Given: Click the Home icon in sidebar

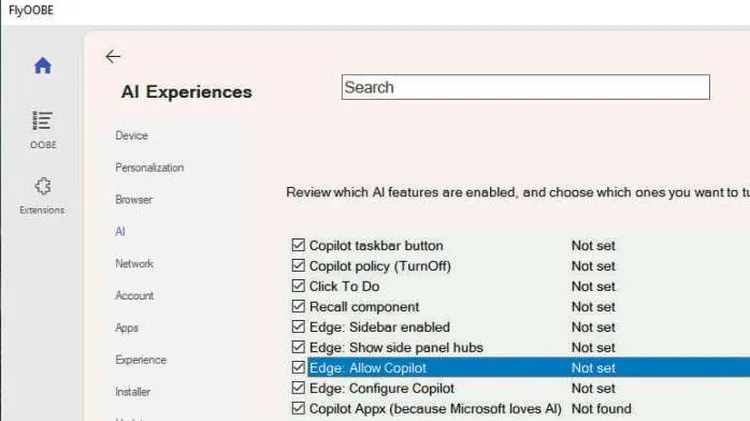Looking at the screenshot, I should pyautogui.click(x=42, y=66).
